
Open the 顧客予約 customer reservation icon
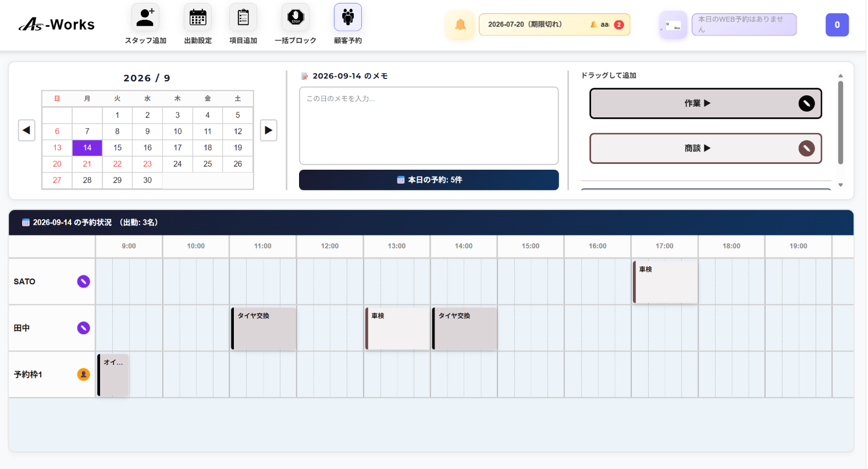[348, 17]
